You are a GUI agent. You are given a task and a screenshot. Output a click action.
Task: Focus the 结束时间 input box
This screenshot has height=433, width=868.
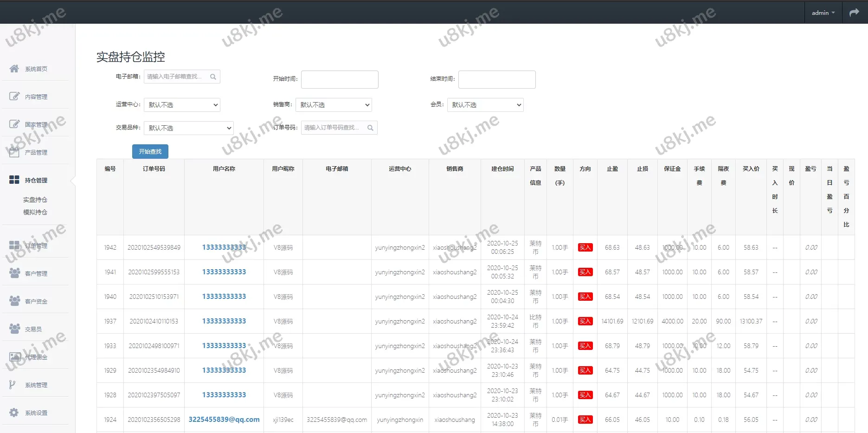(x=497, y=79)
